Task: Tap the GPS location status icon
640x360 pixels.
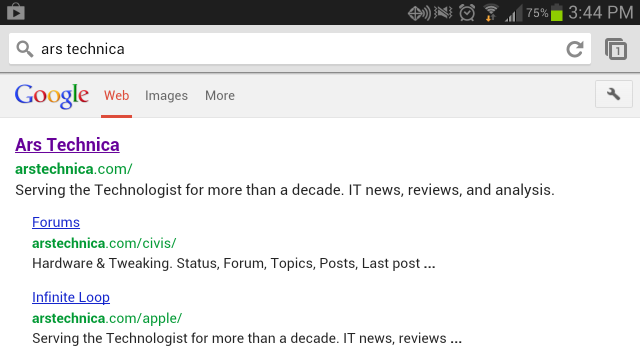Action: point(419,13)
